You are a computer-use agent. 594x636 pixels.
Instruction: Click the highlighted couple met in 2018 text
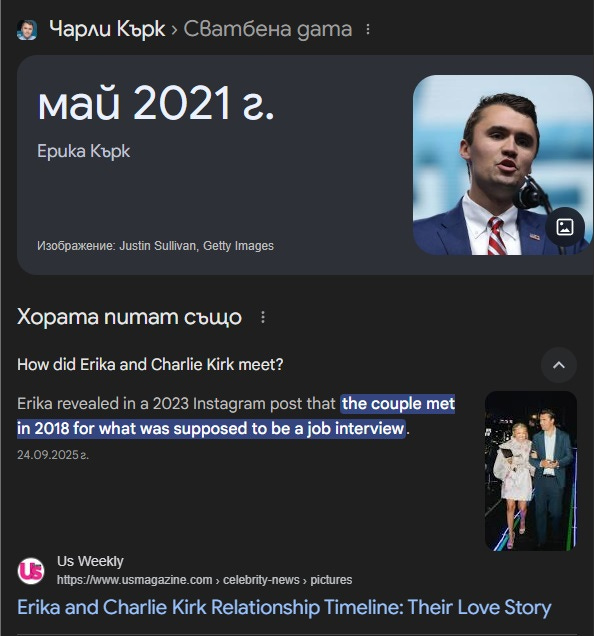click(236, 416)
